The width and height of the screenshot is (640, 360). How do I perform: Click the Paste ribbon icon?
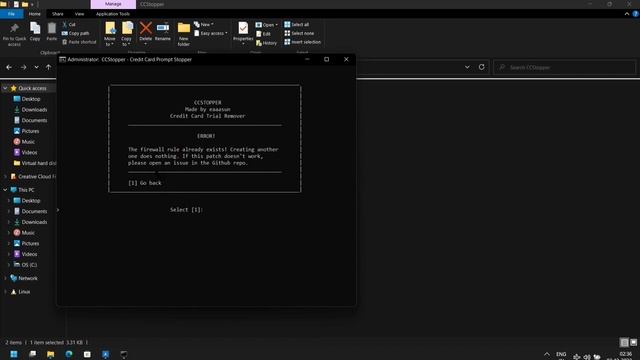[x=52, y=29]
